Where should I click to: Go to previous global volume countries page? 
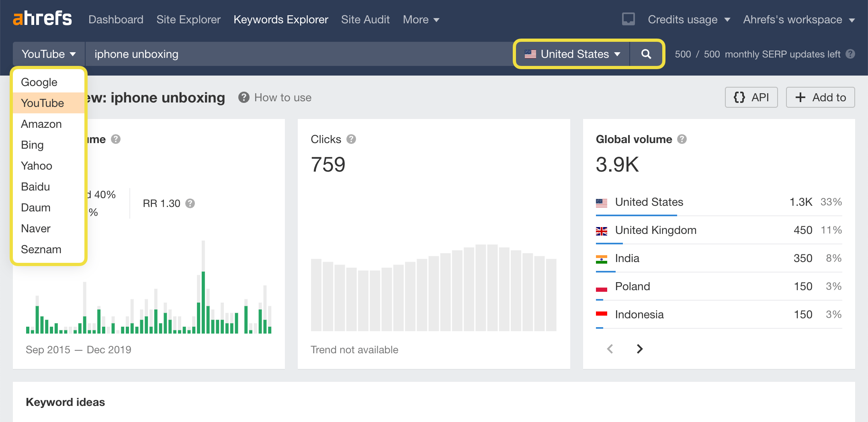point(610,349)
